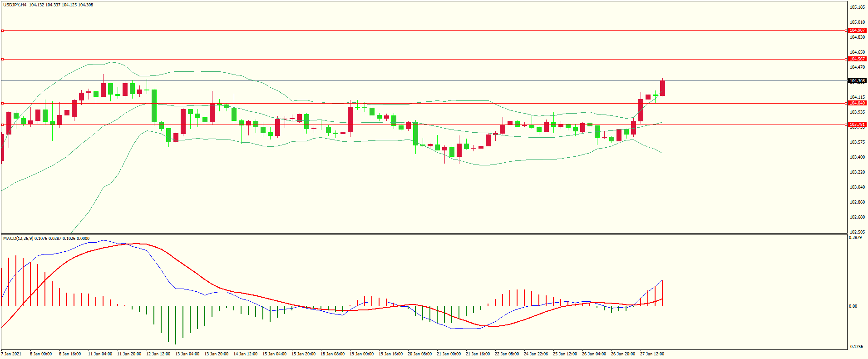Grab the left handle of the 104.567 red line
Image resolution: width=868 pixels, height=359 pixels.
2,59
